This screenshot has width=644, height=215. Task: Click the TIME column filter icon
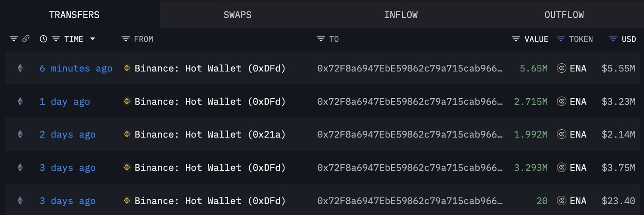[x=56, y=39]
